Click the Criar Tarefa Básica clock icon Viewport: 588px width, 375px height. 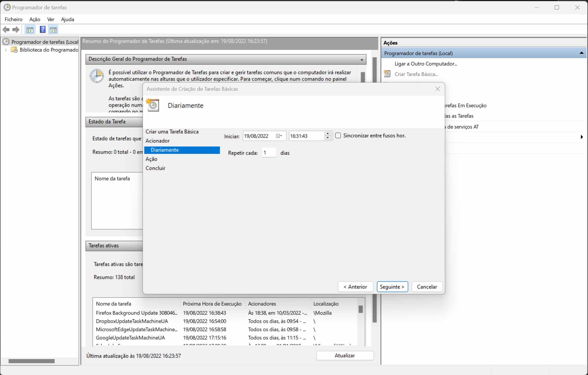click(387, 74)
